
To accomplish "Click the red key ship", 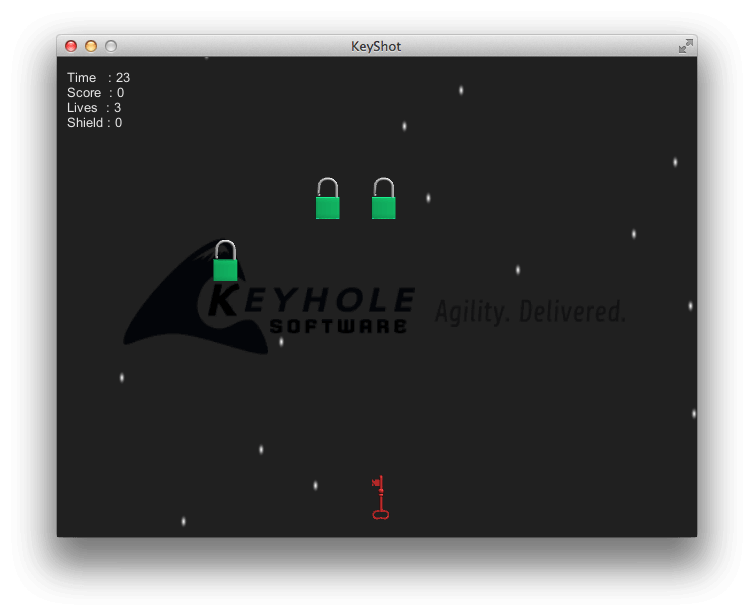I will click(380, 498).
